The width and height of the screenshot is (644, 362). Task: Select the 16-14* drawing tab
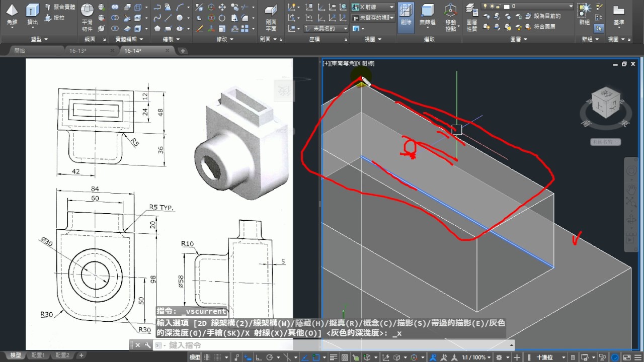click(x=133, y=51)
